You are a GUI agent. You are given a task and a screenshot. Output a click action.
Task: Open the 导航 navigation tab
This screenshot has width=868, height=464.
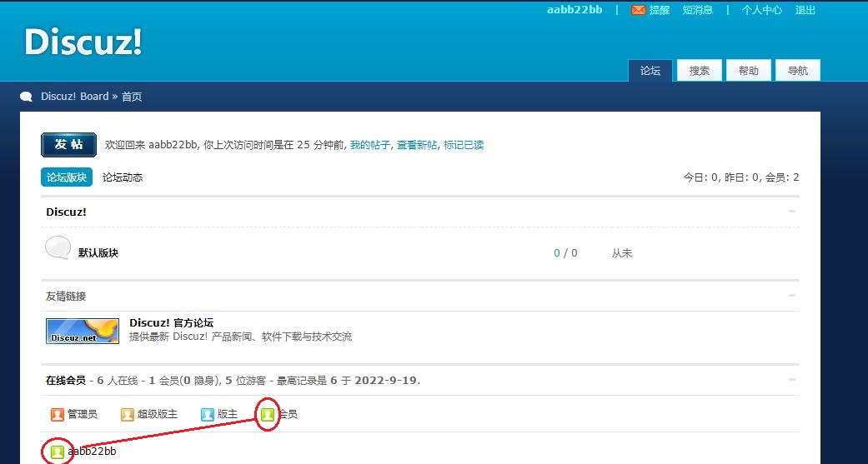pyautogui.click(x=798, y=71)
